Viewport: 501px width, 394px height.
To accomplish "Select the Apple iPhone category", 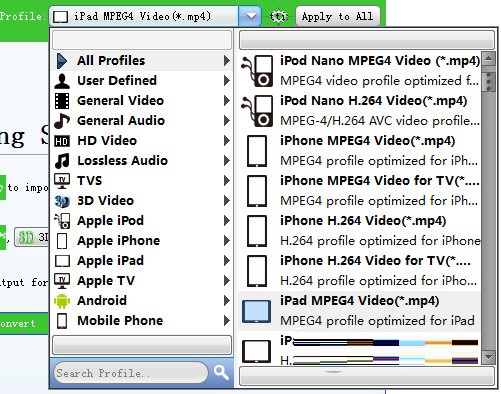I will point(142,241).
